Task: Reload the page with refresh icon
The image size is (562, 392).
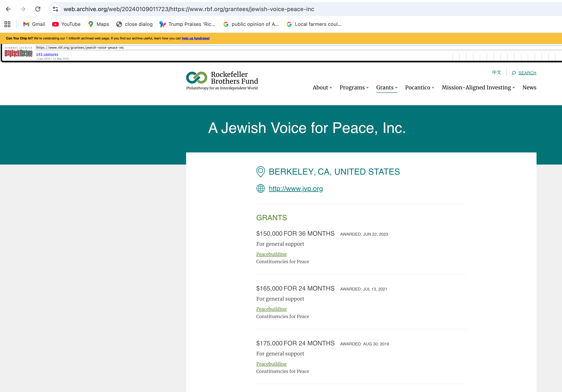Action: point(38,9)
